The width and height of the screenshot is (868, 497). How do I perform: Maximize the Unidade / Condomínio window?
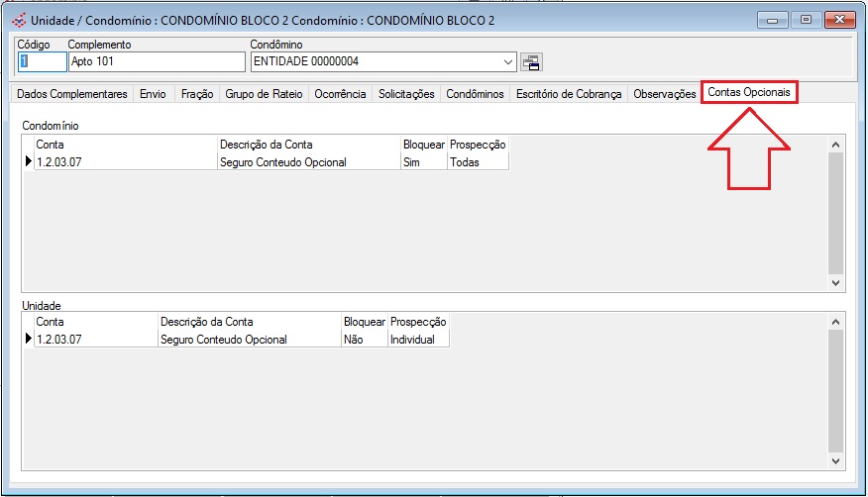coord(806,20)
